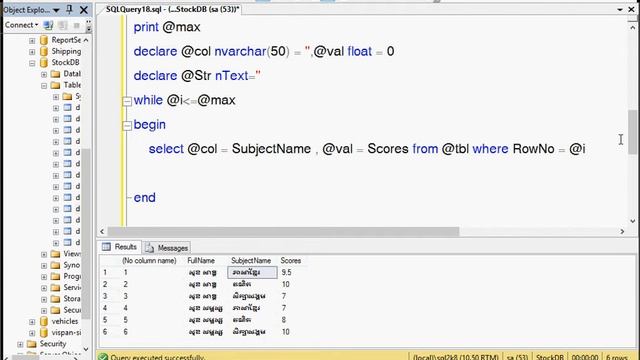Click the top-level Security folder icon
This screenshot has height=360, width=640.
click(32, 344)
